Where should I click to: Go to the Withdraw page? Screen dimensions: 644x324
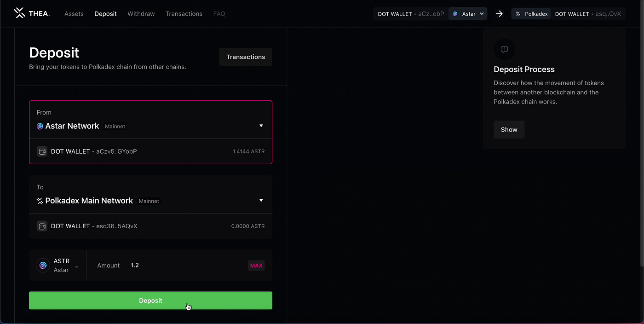tap(141, 14)
